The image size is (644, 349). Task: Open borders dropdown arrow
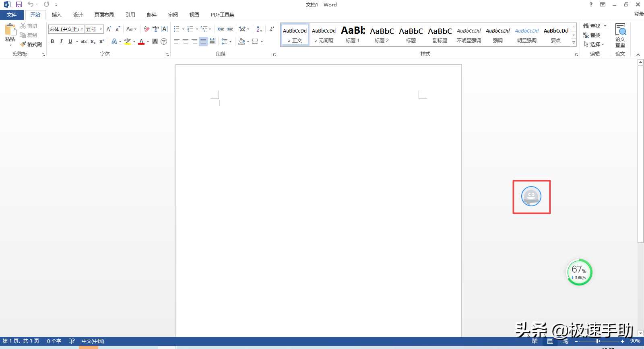(262, 41)
